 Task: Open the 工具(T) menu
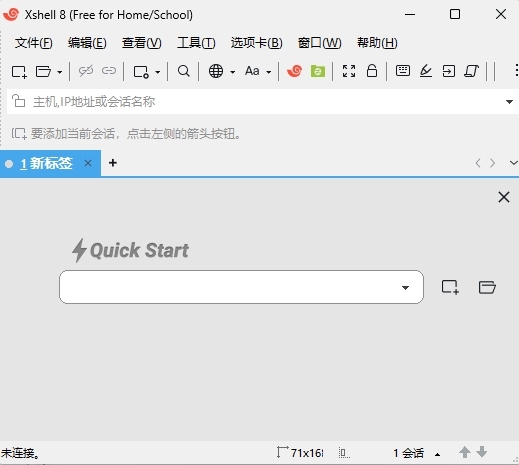coord(196,43)
